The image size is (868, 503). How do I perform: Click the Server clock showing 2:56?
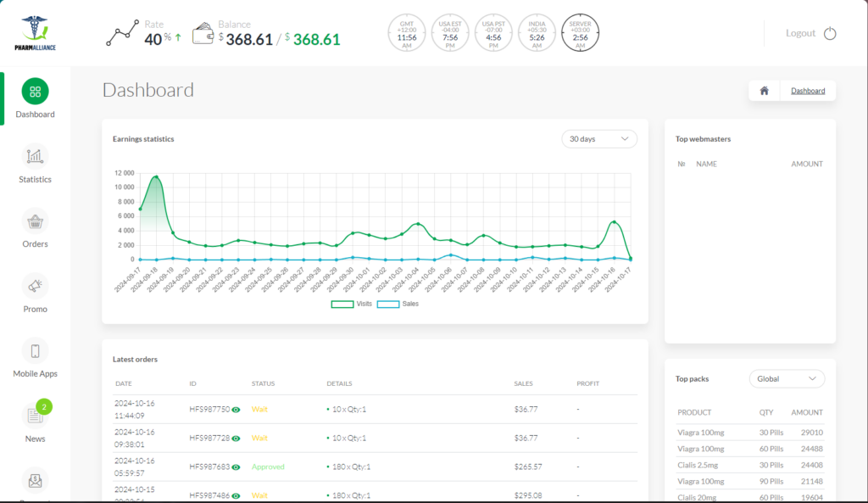click(x=580, y=33)
